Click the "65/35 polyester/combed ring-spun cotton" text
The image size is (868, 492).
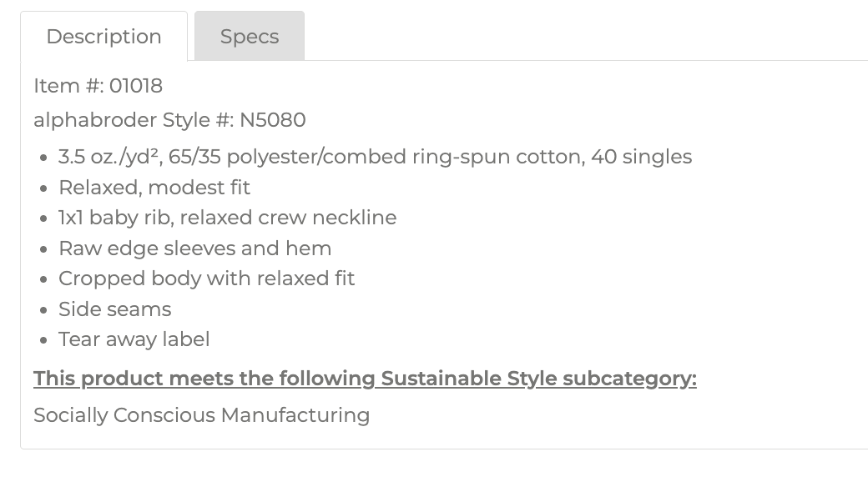(x=376, y=157)
